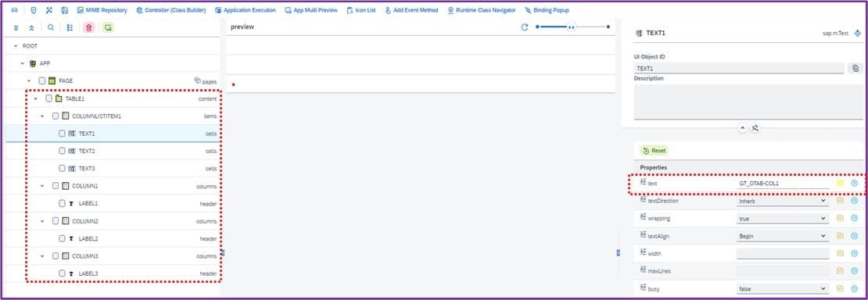Open App Multi Preview
868x300 pixels.
coord(311,10)
